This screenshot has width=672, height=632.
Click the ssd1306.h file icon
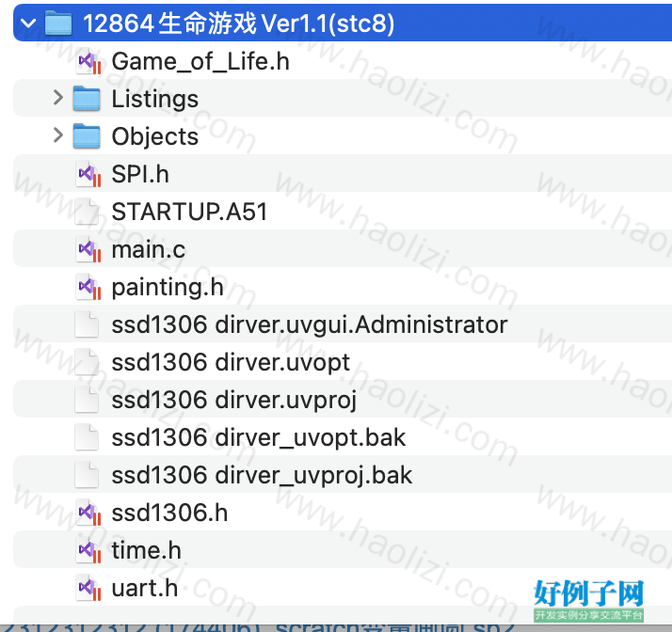88,513
